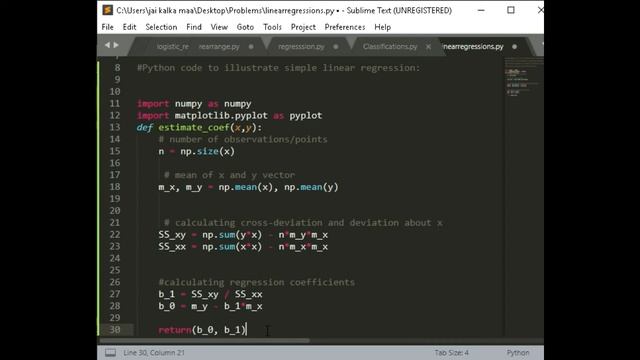Click on matplotlib.pyplot on line 12
The image size is (640, 360).
point(221,116)
